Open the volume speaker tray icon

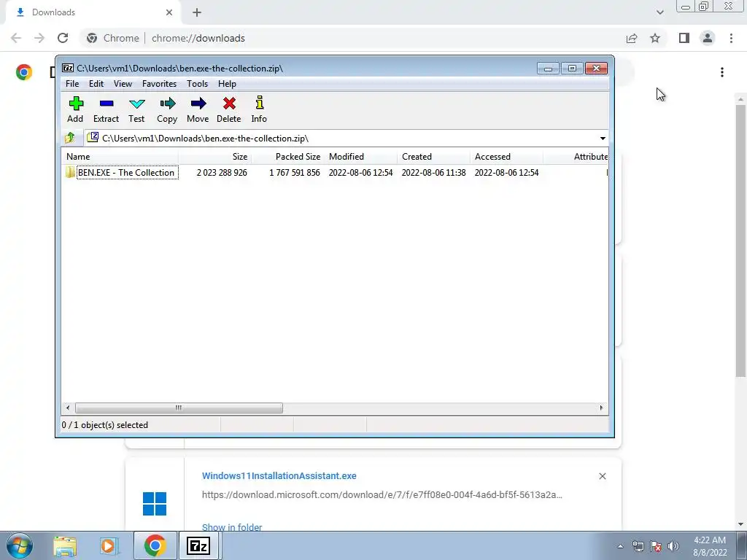coord(673,546)
